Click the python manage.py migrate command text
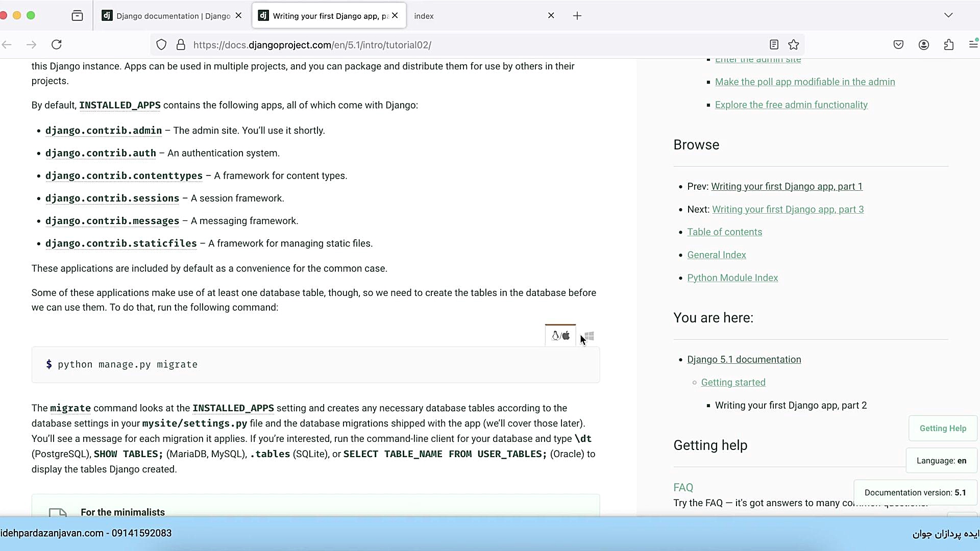The width and height of the screenshot is (980, 551). pos(128,364)
